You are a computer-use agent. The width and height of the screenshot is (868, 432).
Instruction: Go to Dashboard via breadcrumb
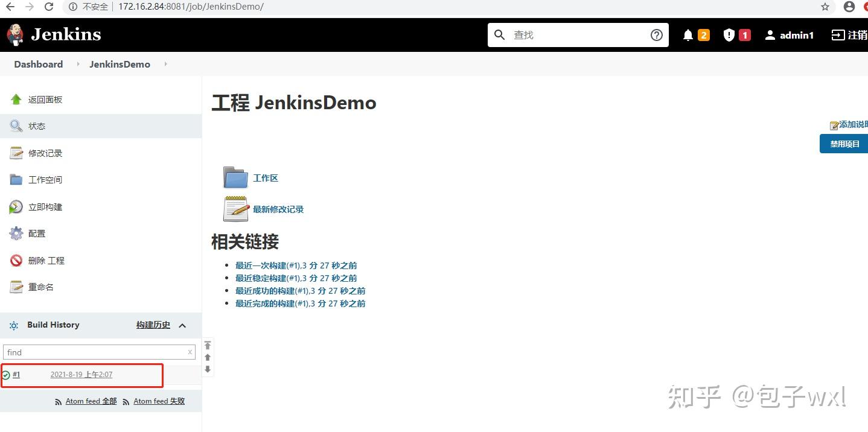(x=38, y=64)
